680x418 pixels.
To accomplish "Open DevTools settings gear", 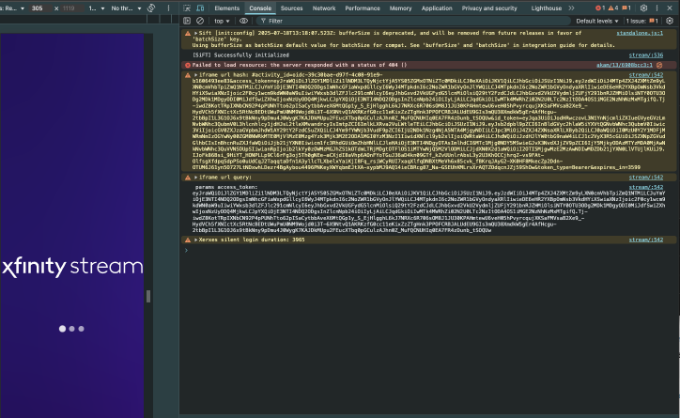I will (x=644, y=8).
